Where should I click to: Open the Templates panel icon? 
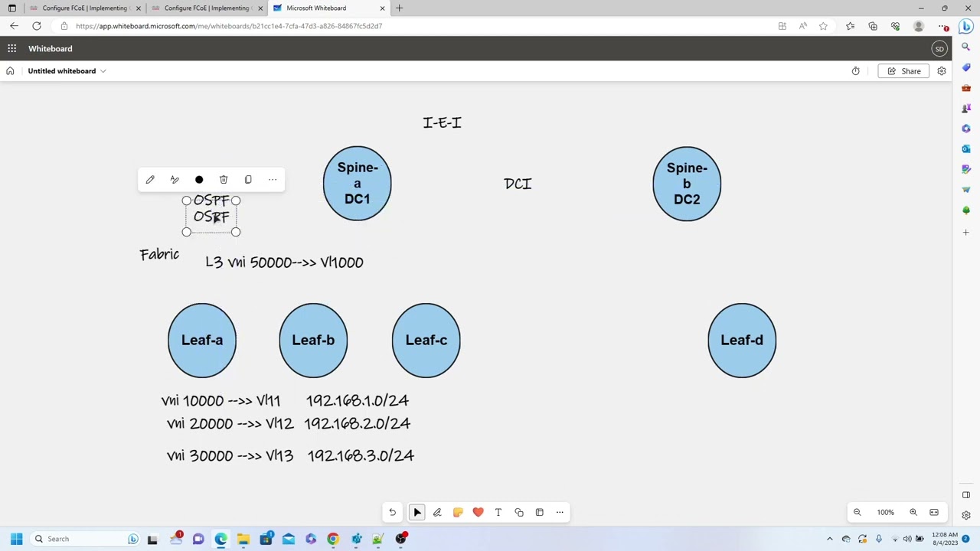[540, 513]
